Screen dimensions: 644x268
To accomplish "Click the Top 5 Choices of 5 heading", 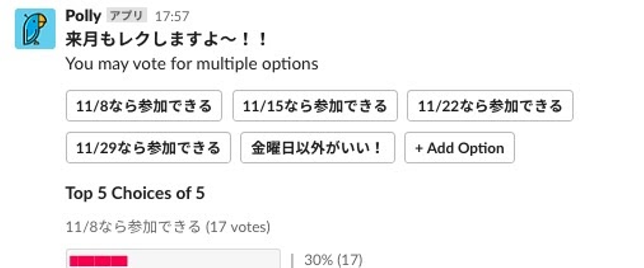I will tap(135, 193).
